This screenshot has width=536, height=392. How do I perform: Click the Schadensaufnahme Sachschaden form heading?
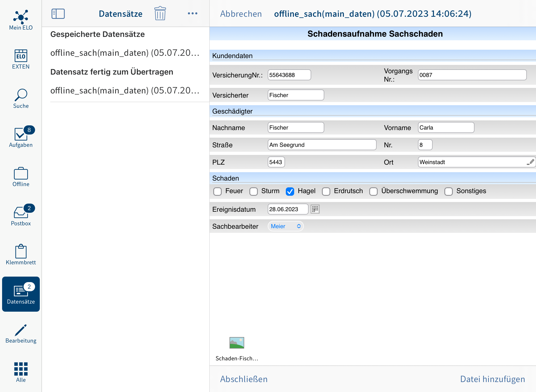tap(375, 34)
